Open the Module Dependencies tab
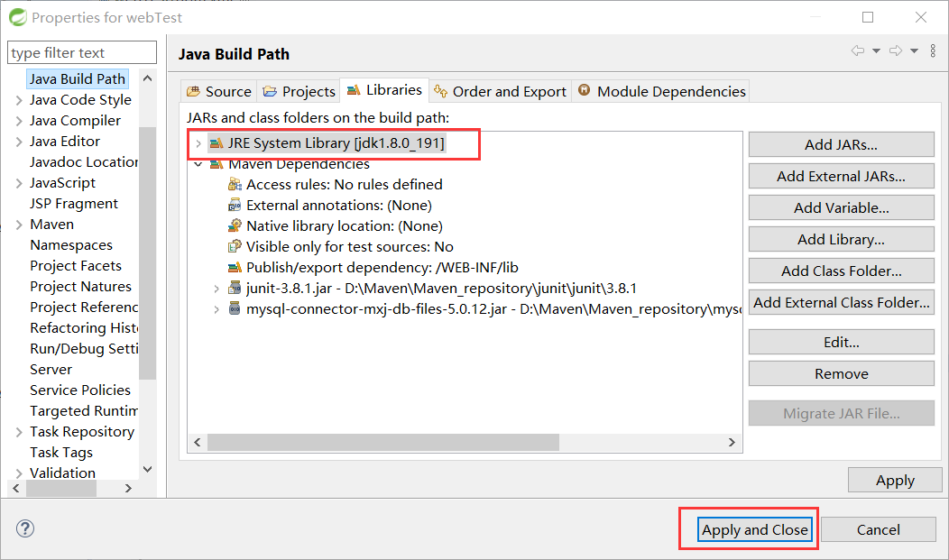The width and height of the screenshot is (949, 560). click(661, 91)
